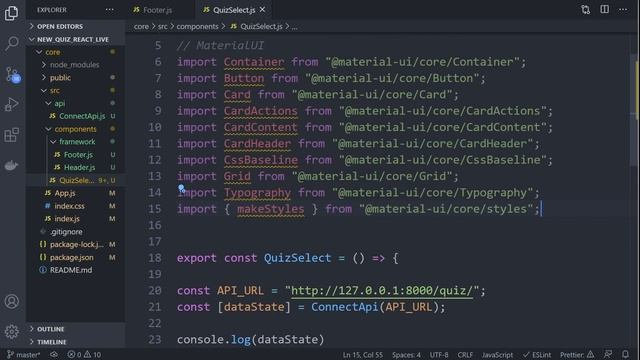
Task: Open the Docker view icon
Action: [x=11, y=165]
